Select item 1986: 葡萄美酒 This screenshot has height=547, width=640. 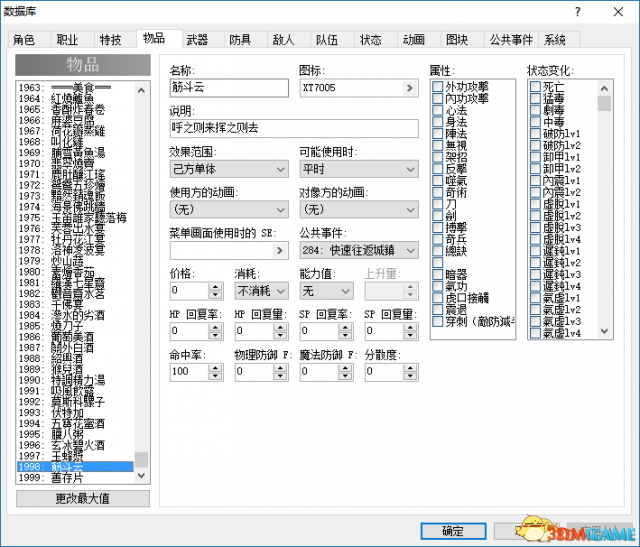click(76, 337)
